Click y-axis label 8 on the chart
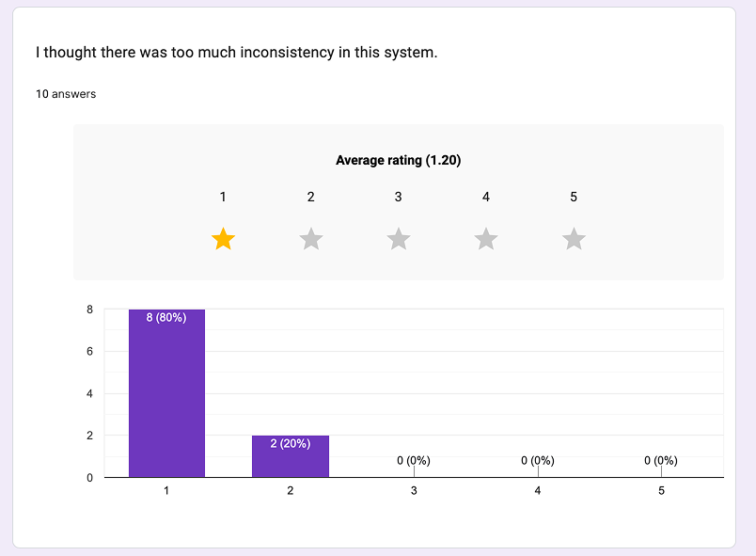Image resolution: width=756 pixels, height=556 pixels. click(x=90, y=310)
